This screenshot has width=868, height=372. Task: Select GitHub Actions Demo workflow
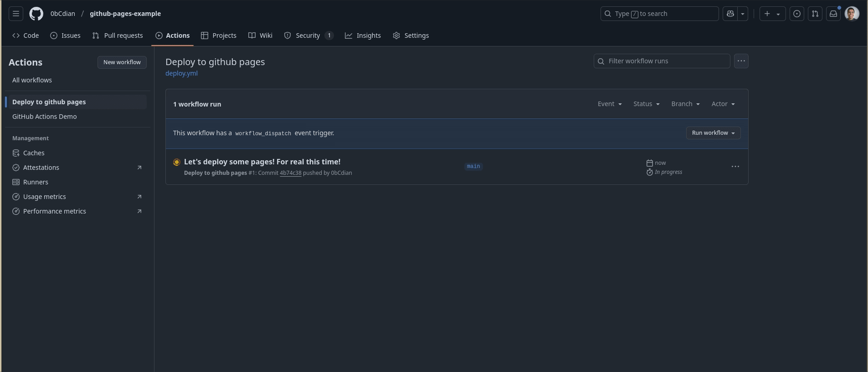77,117
